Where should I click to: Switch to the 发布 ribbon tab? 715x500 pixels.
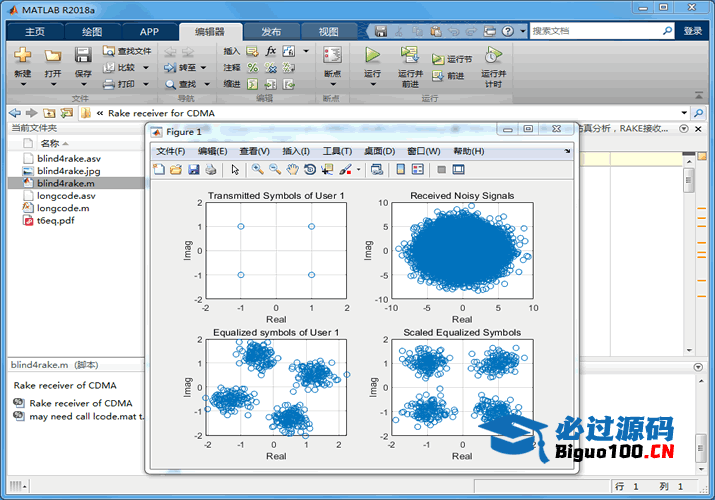click(271, 31)
